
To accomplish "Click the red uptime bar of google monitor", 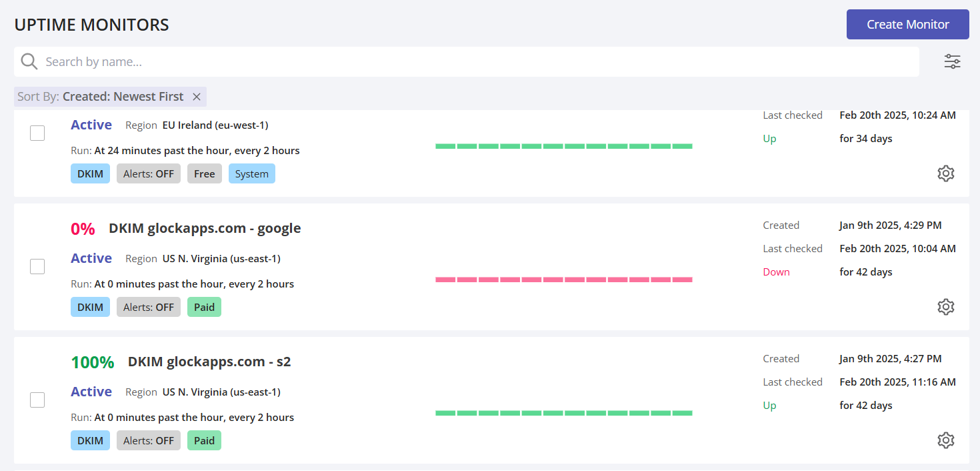I will [x=563, y=280].
